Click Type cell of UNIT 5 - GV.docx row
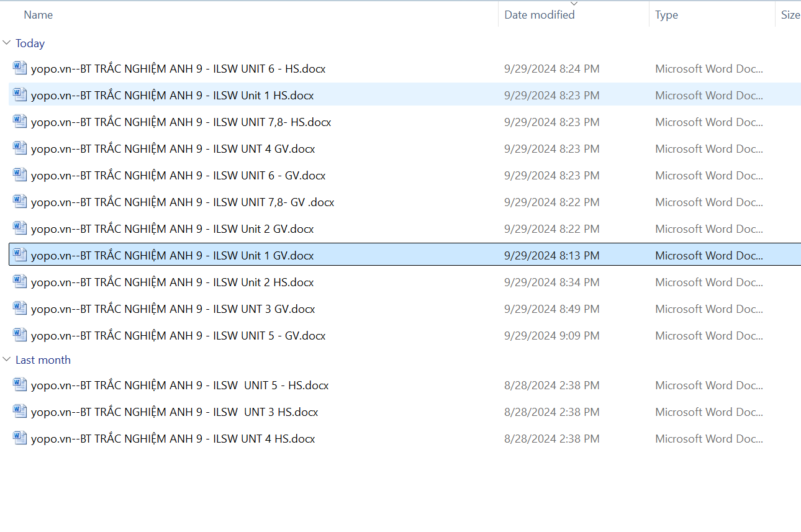Viewport: 801px width, 532px height. pyautogui.click(x=709, y=336)
